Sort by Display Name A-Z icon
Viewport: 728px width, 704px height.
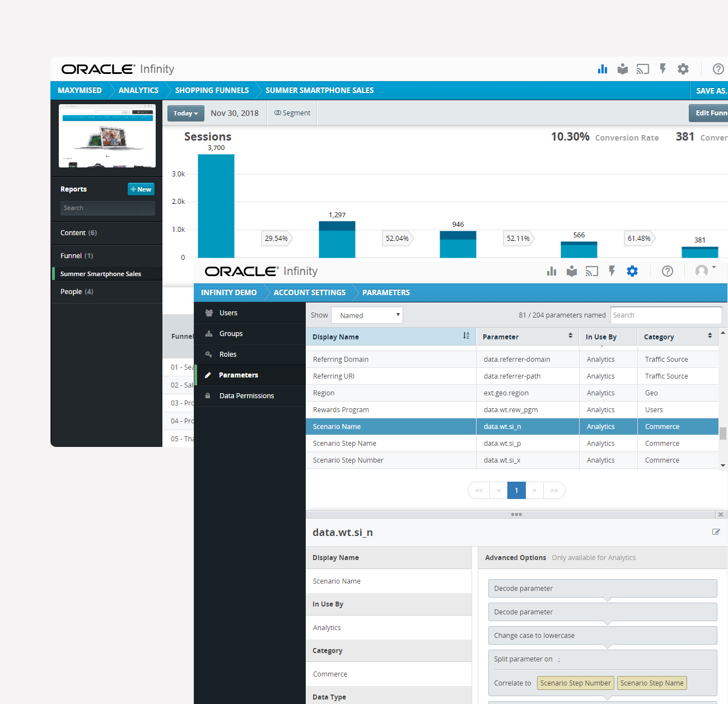pyautogui.click(x=466, y=336)
